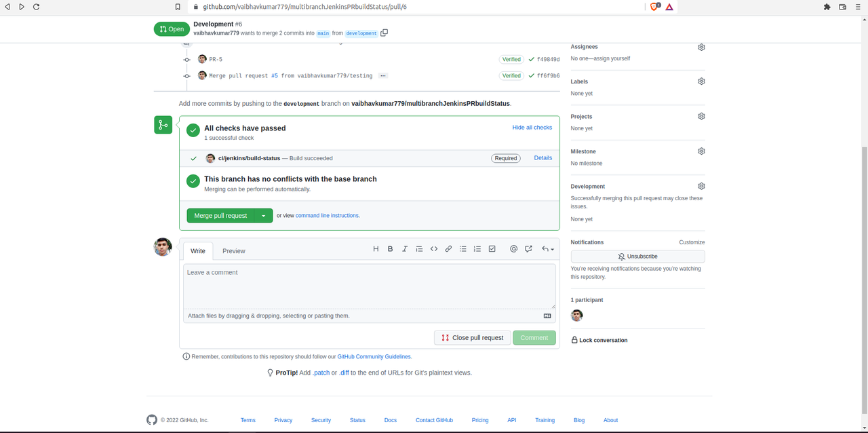868x433 pixels.
Task: Click the Milestone gear icon
Action: pyautogui.click(x=701, y=151)
